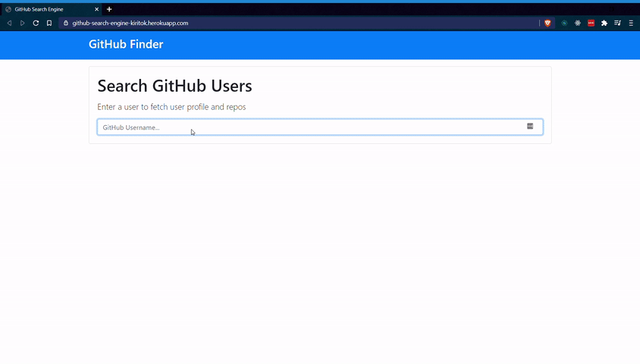Image resolution: width=640 pixels, height=364 pixels.
Task: Click the Search GitHub Users heading
Action: pos(174,86)
